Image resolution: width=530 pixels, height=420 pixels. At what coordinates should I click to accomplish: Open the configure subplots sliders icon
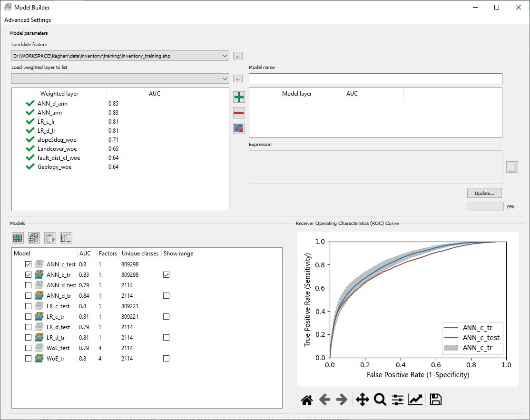pos(398,400)
